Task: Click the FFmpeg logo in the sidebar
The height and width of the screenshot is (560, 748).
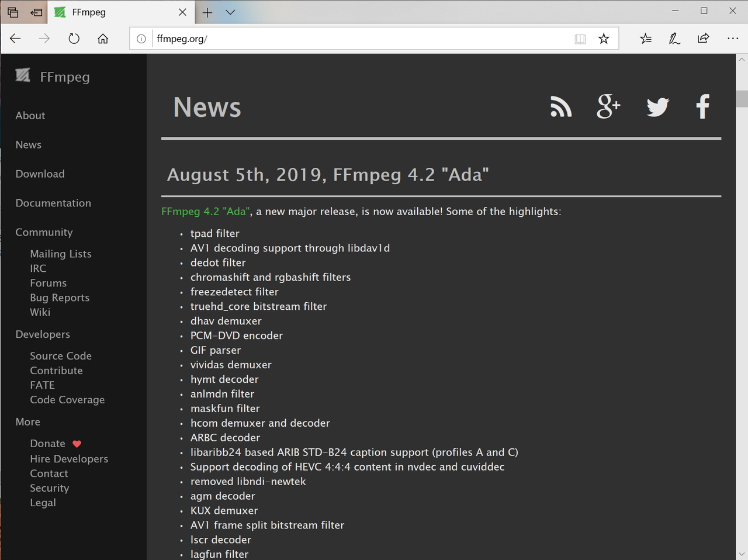Action: (x=22, y=75)
